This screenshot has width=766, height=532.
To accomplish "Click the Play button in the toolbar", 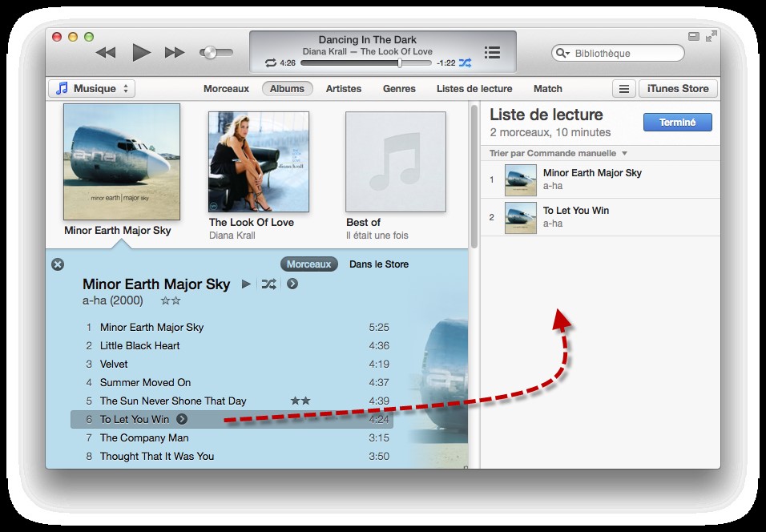I will (142, 53).
